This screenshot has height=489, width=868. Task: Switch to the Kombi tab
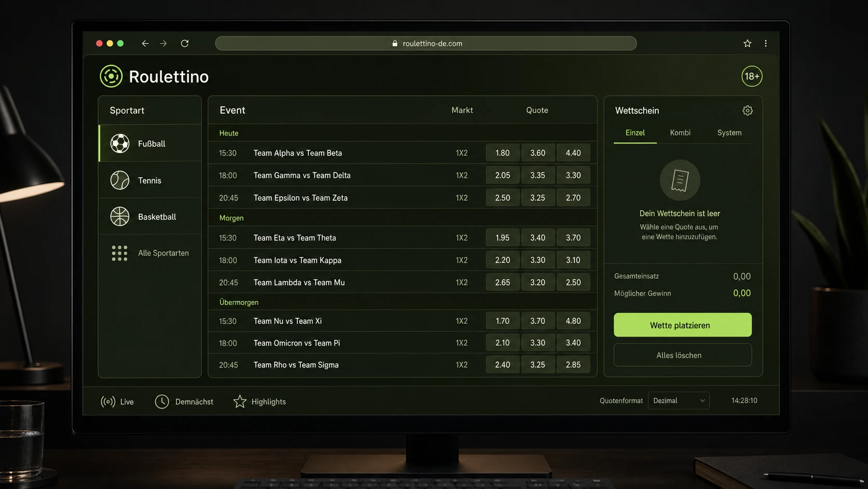pos(680,133)
